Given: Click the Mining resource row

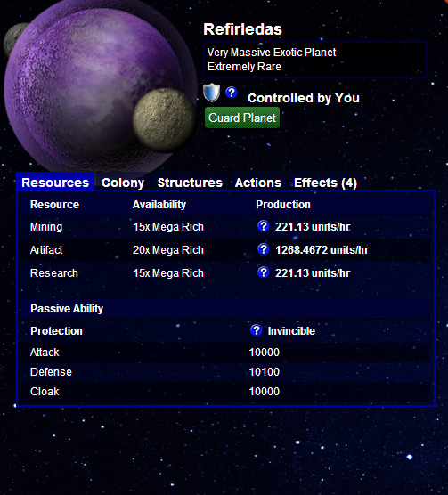Looking at the screenshot, I should click(225, 227).
